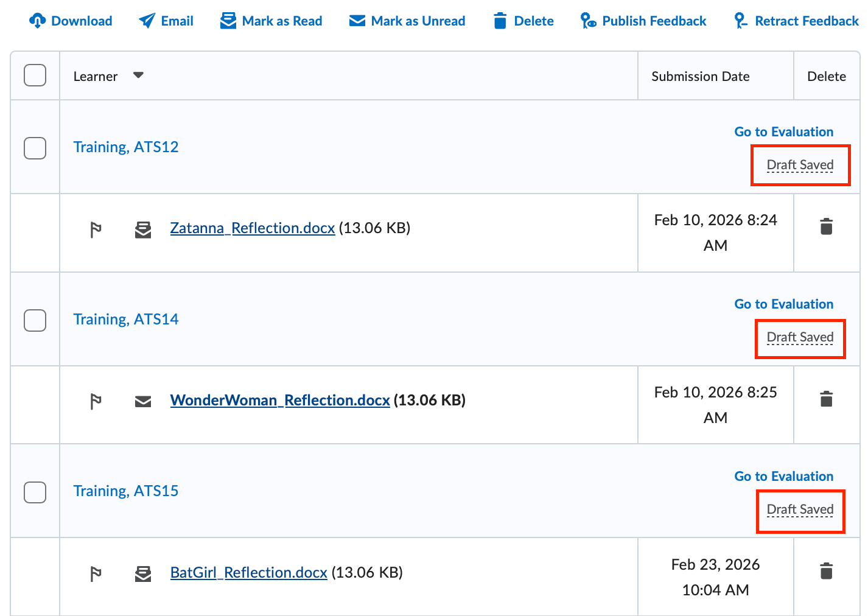Enable the Training, ATS15 row checkbox
The height and width of the screenshot is (616, 868).
pyautogui.click(x=35, y=492)
